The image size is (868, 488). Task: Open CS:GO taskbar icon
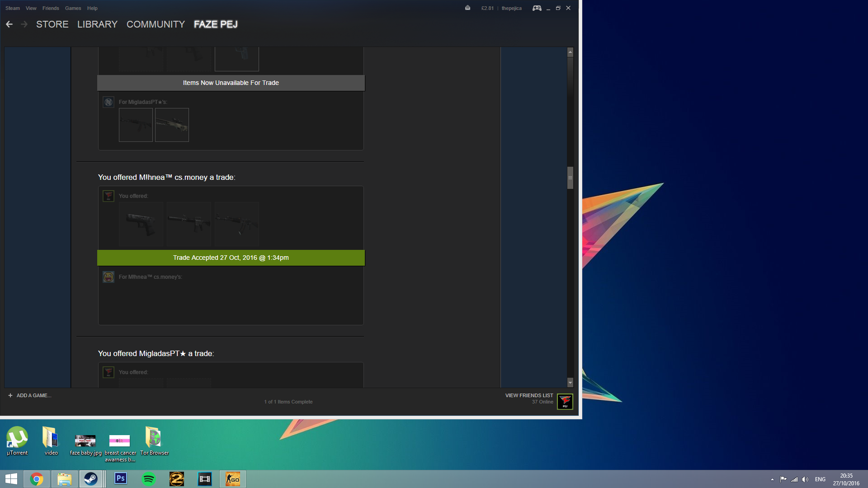[x=233, y=479]
